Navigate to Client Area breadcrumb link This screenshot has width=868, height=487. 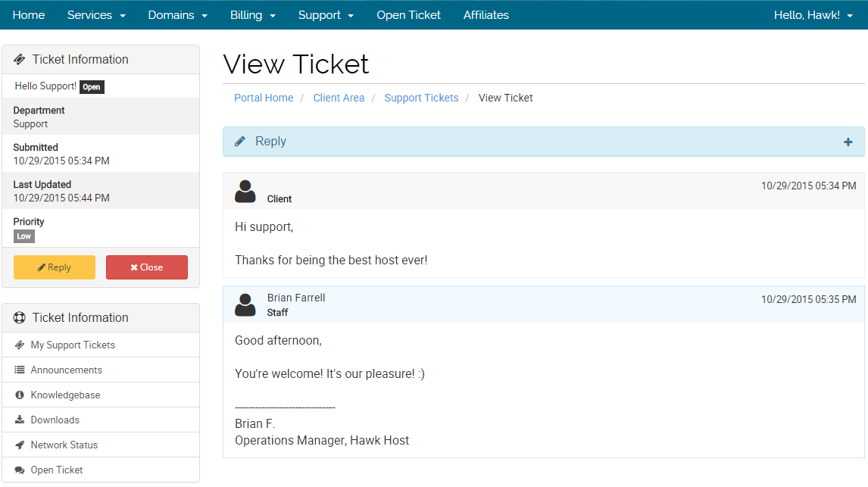[339, 98]
